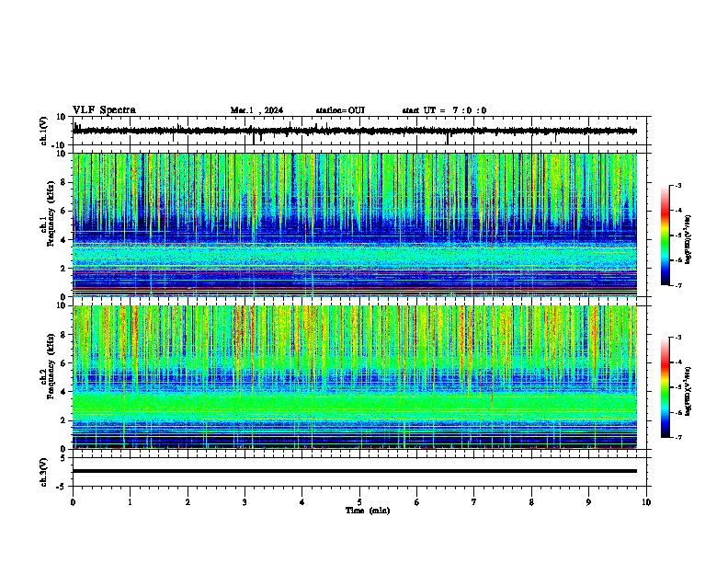Click the 'Time (min)' axis label
Viewport: 728px width, 563px height.
368,511
